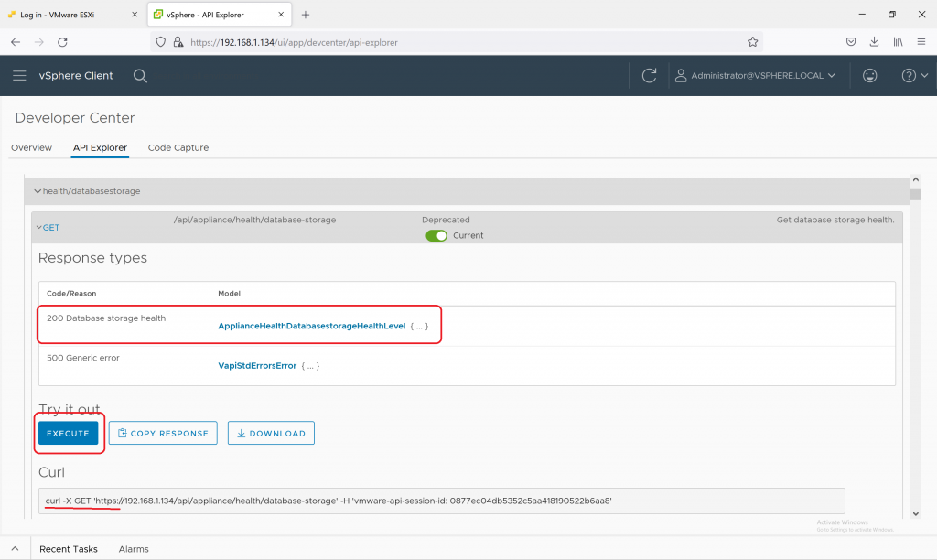This screenshot has width=937, height=560.
Task: Expand the { ... } after VapiStdErrorsError
Action: [310, 366]
